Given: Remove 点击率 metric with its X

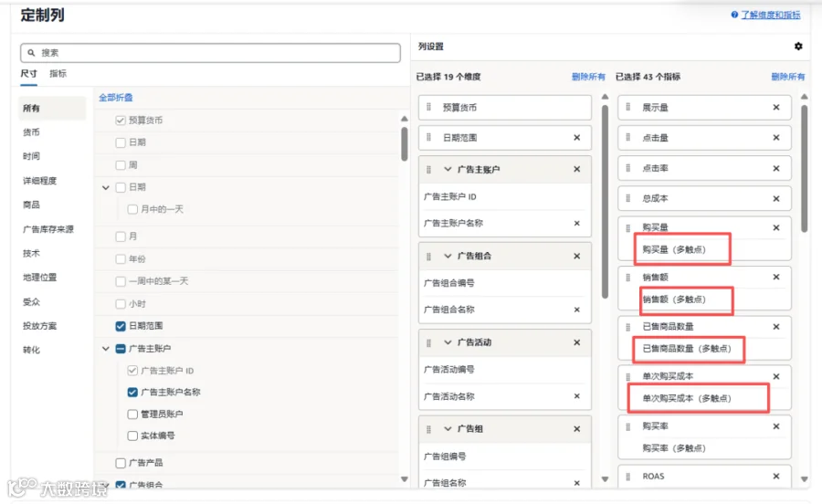Looking at the screenshot, I should point(776,168).
